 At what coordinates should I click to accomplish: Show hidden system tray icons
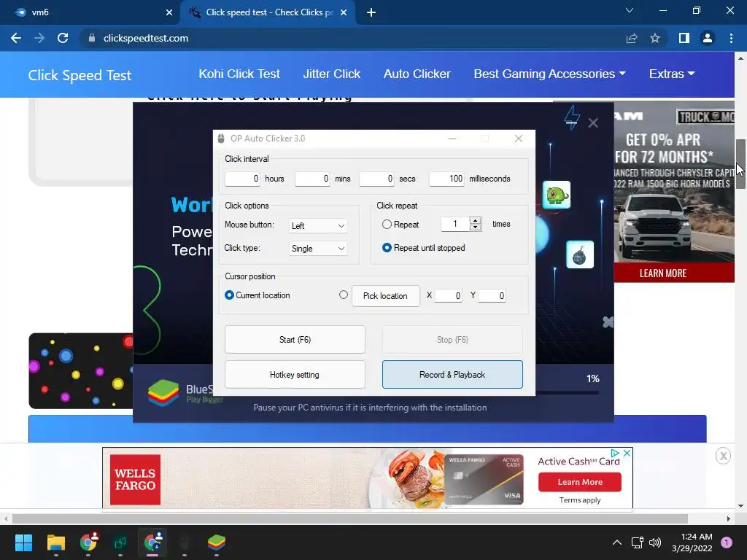point(617,542)
